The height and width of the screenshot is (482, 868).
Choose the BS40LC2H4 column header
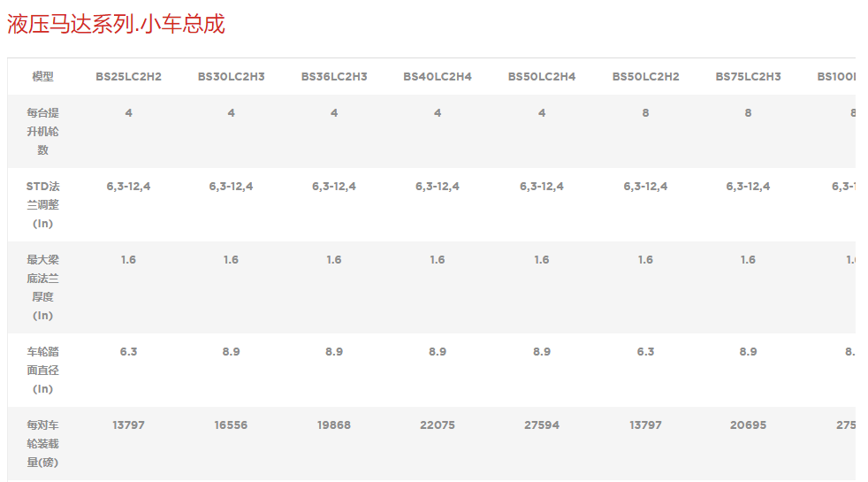click(437, 77)
